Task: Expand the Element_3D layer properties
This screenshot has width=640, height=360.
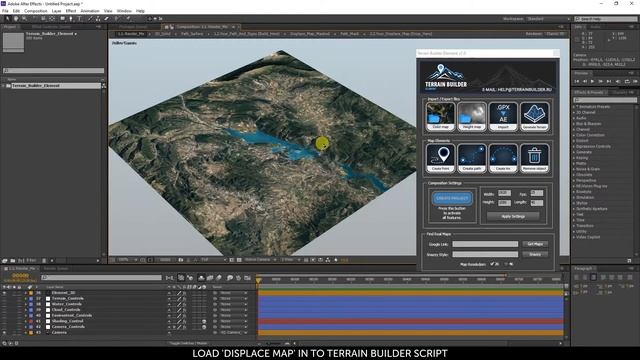Action: tap(26, 293)
